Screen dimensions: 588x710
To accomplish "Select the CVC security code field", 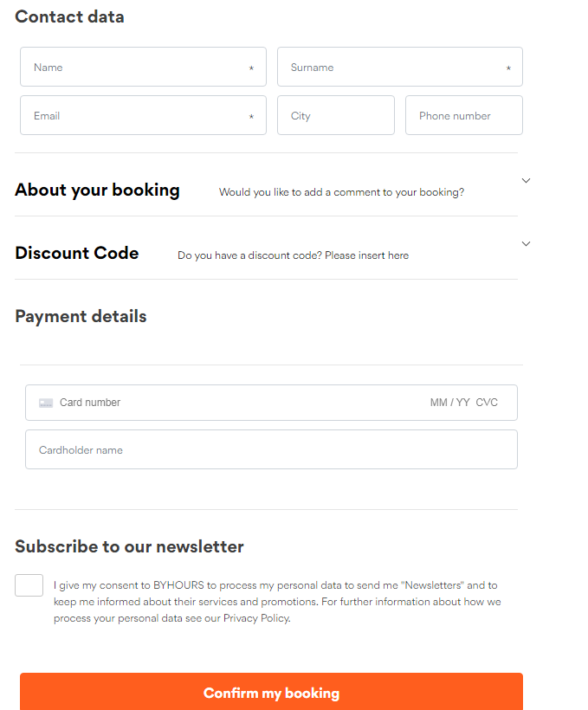I will pyautogui.click(x=487, y=403).
